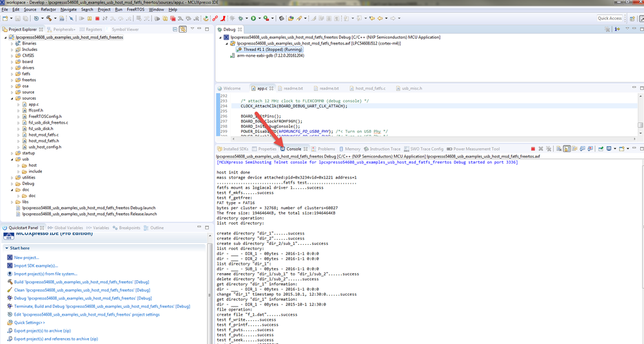Click Import project(s) from file system link
The width and height of the screenshot is (644, 344).
click(46, 274)
